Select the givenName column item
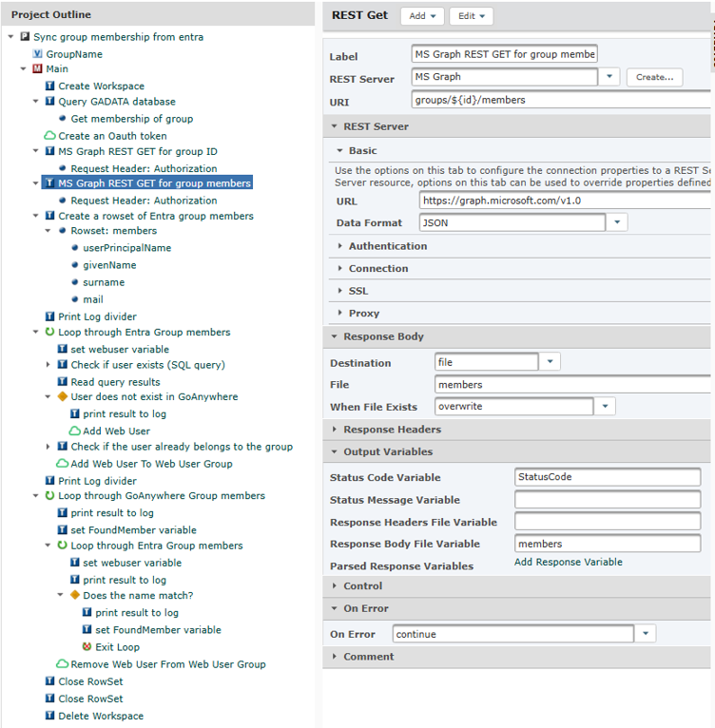 pos(109,264)
